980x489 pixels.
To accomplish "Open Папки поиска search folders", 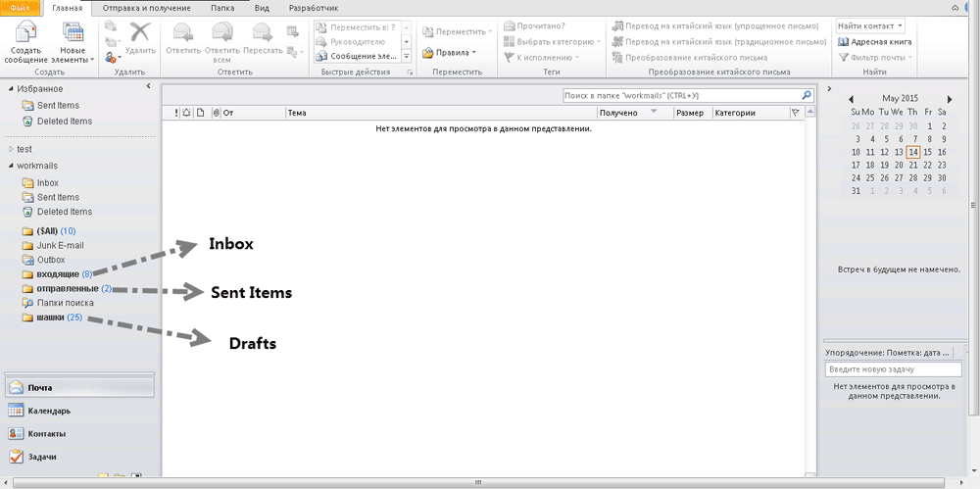I will (x=58, y=303).
